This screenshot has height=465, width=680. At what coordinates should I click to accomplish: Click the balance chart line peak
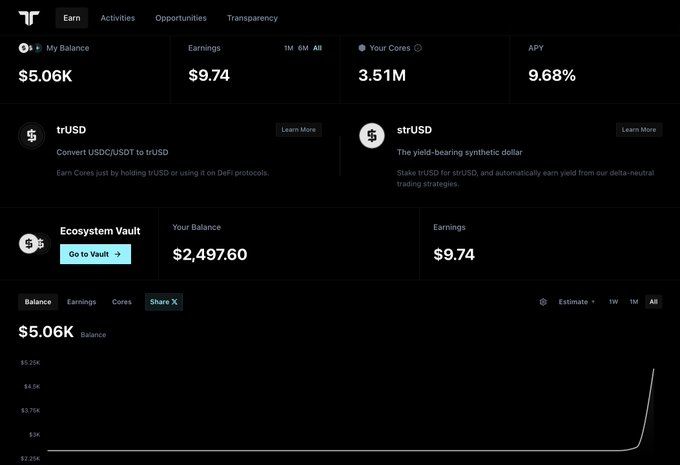click(654, 370)
